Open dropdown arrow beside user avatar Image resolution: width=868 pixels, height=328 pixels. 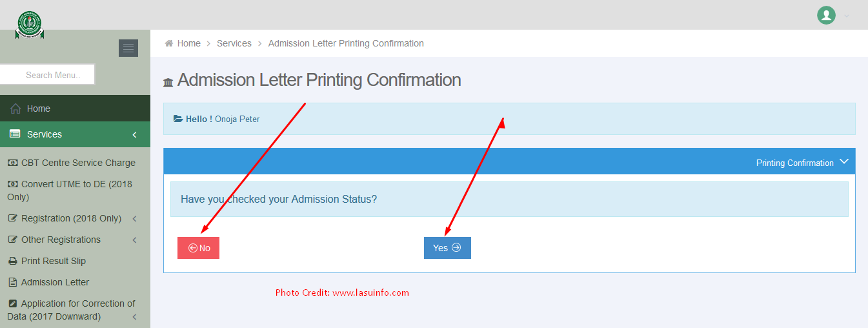[847, 15]
